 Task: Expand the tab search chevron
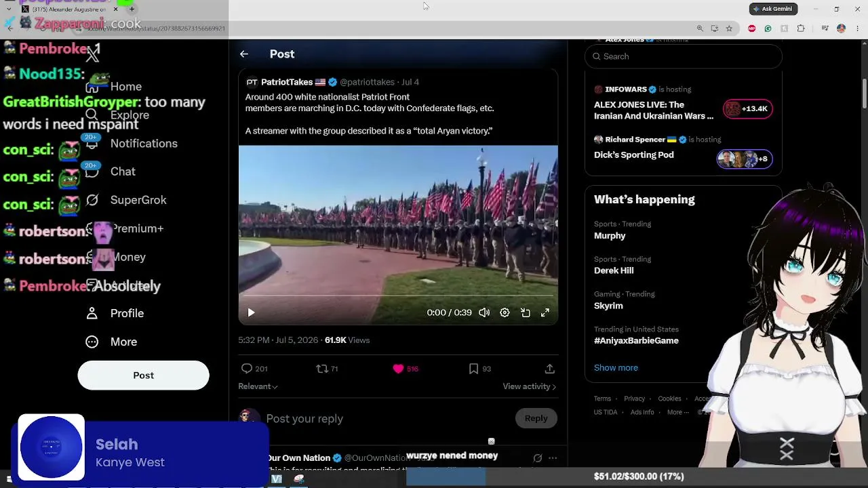click(8, 9)
